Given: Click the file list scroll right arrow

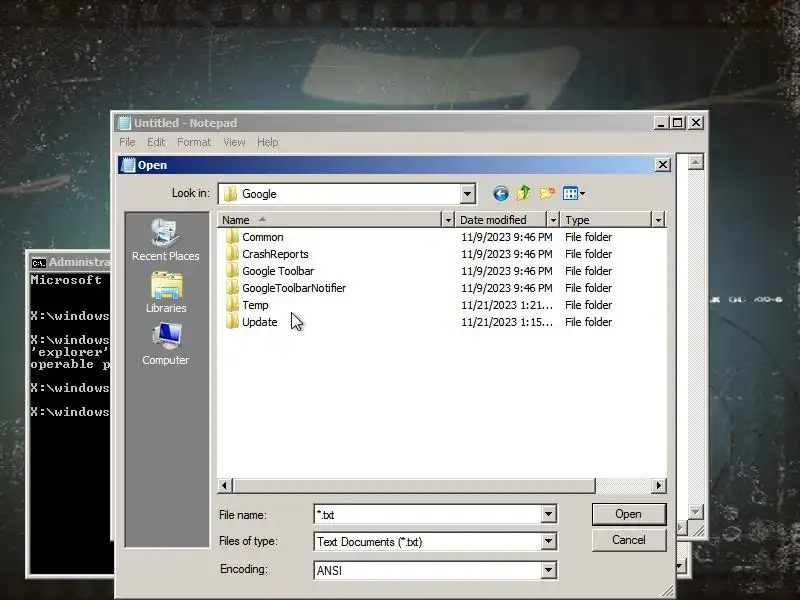Looking at the screenshot, I should click(x=659, y=486).
